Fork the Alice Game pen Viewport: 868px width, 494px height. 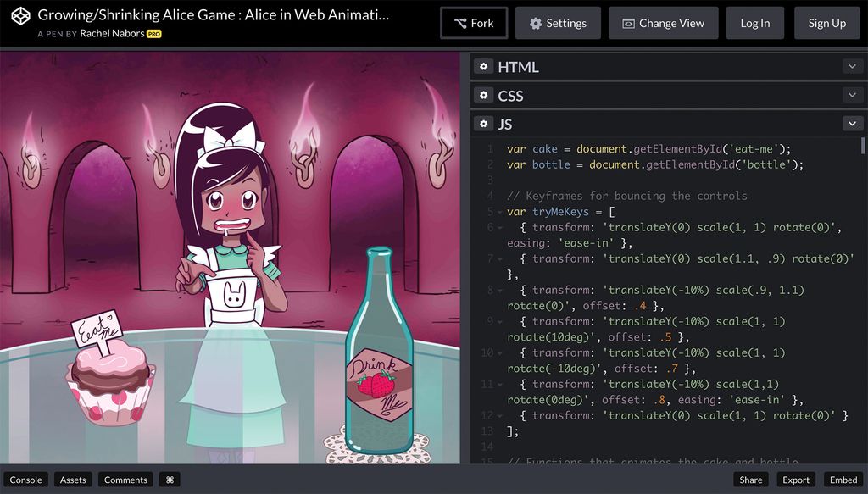pyautogui.click(x=474, y=23)
